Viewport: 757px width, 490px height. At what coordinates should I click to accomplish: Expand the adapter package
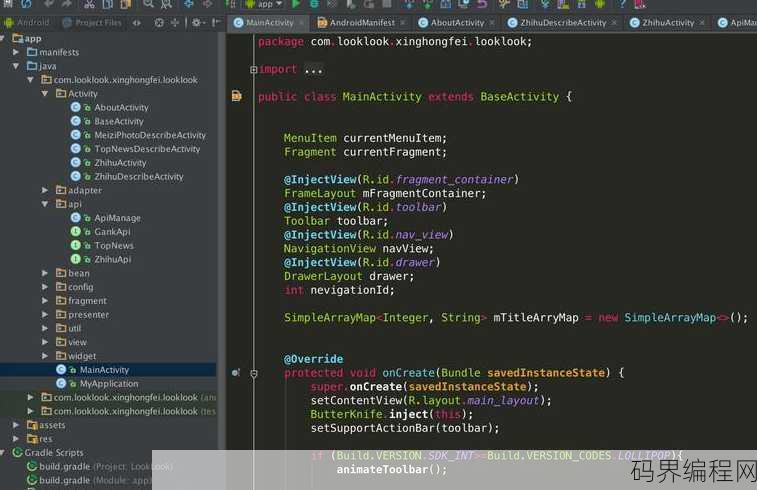pos(45,190)
